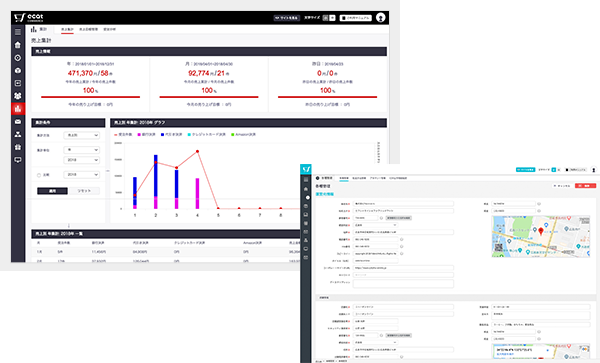Toggle the magenta 銀行決済 legend swatch
The height and width of the screenshot is (363, 600).
[x=140, y=135]
